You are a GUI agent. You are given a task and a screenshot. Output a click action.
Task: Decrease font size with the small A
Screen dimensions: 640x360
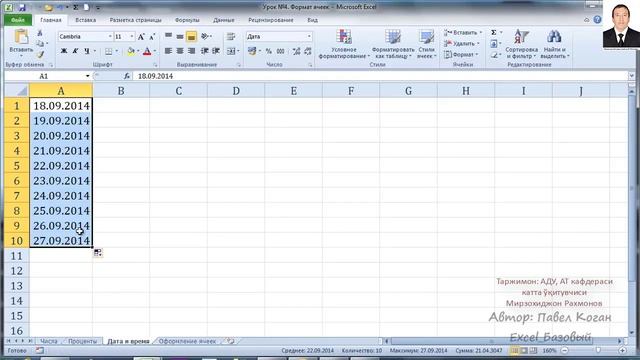coord(152,37)
